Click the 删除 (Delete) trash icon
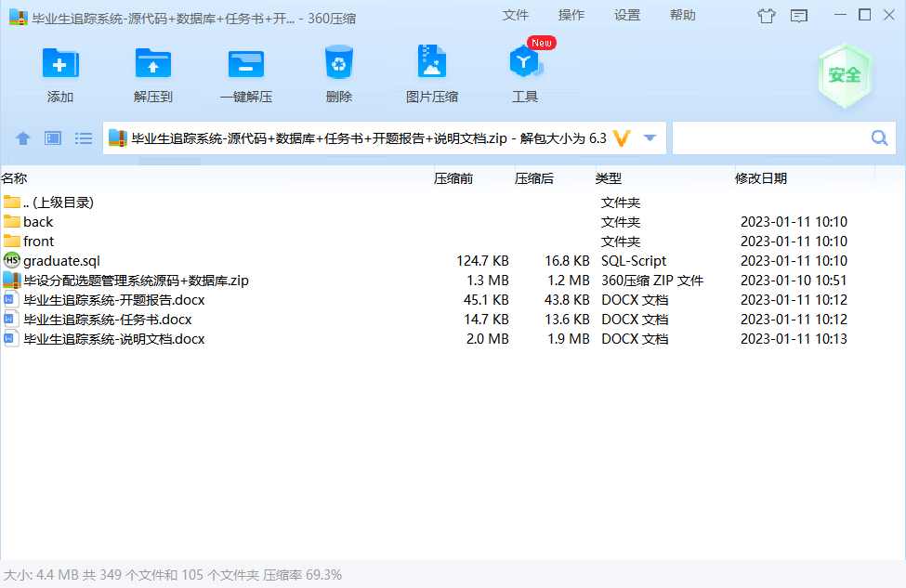 [339, 62]
